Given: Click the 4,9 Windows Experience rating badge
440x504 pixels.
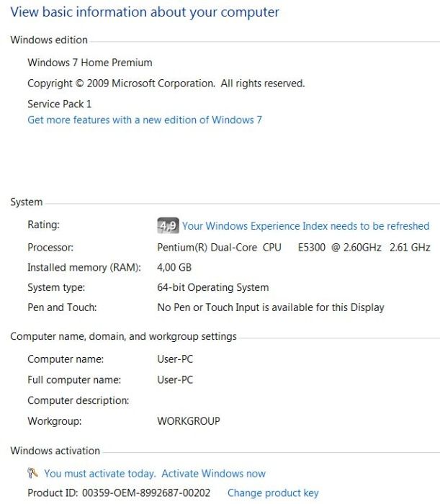Looking at the screenshot, I should point(168,225).
